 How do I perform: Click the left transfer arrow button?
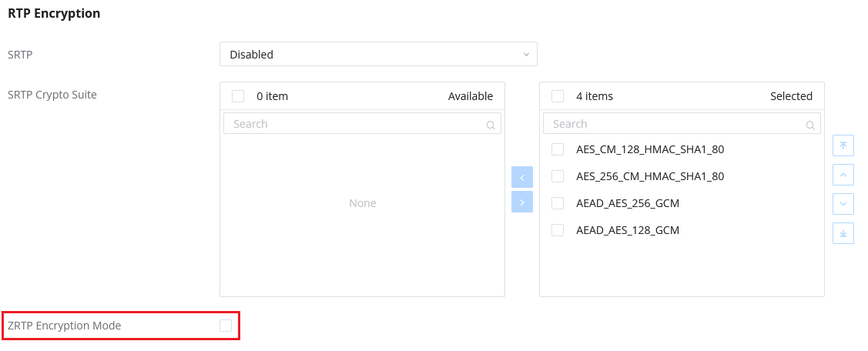pyautogui.click(x=522, y=177)
